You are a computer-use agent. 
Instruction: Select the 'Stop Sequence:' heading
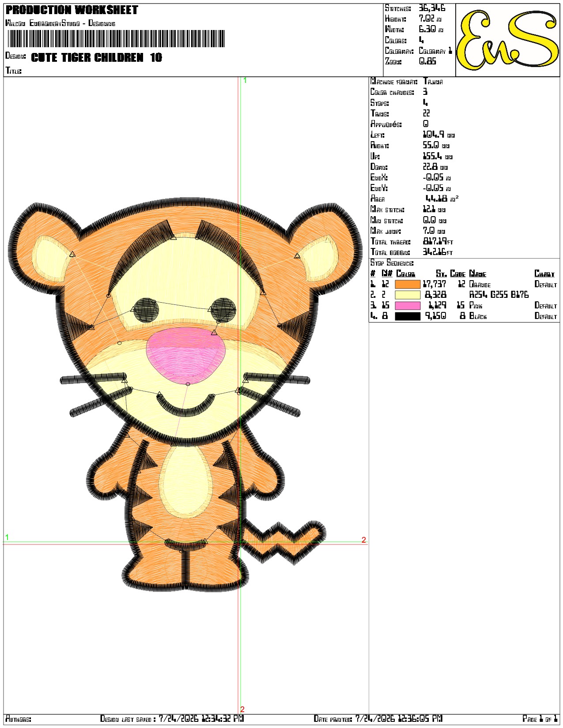coord(392,263)
